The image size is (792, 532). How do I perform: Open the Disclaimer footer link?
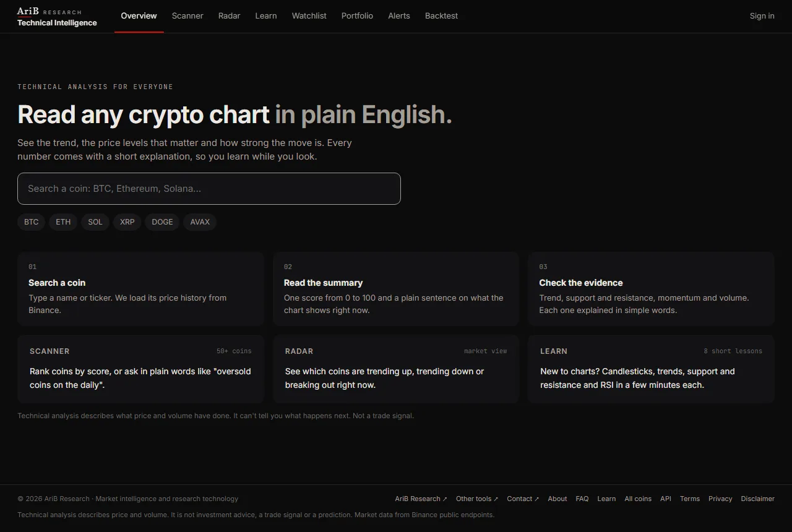click(x=757, y=499)
